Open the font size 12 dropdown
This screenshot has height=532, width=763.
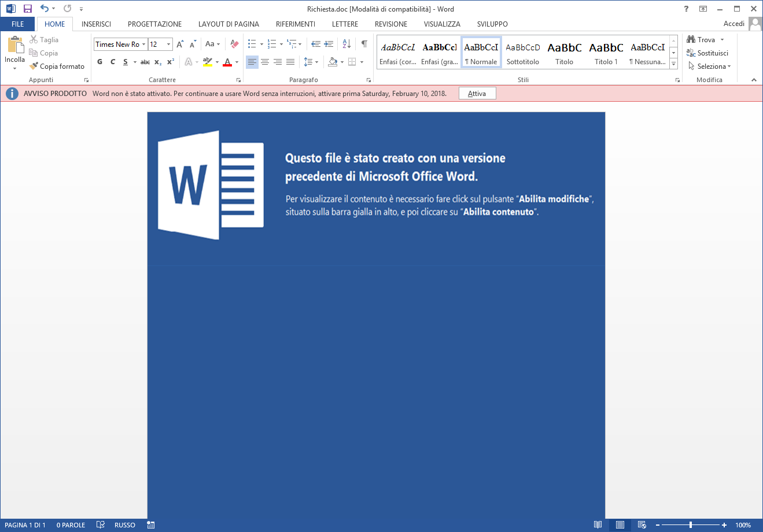169,45
